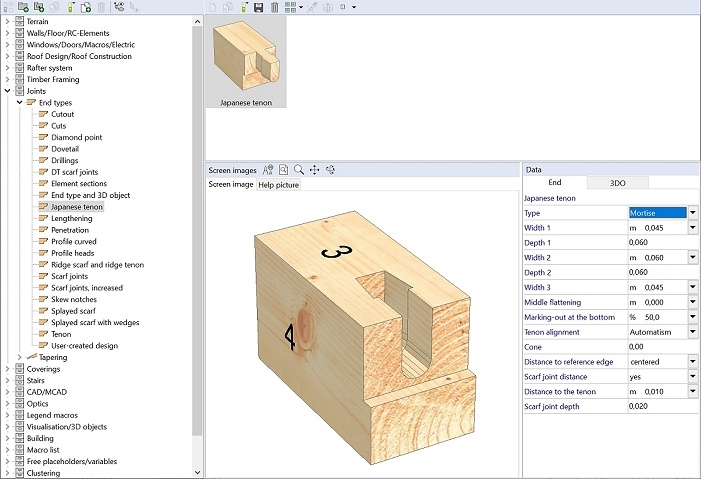This screenshot has height=479, width=701.
Task: Select Scarf joints, increased tree item
Action: pyautogui.click(x=87, y=288)
